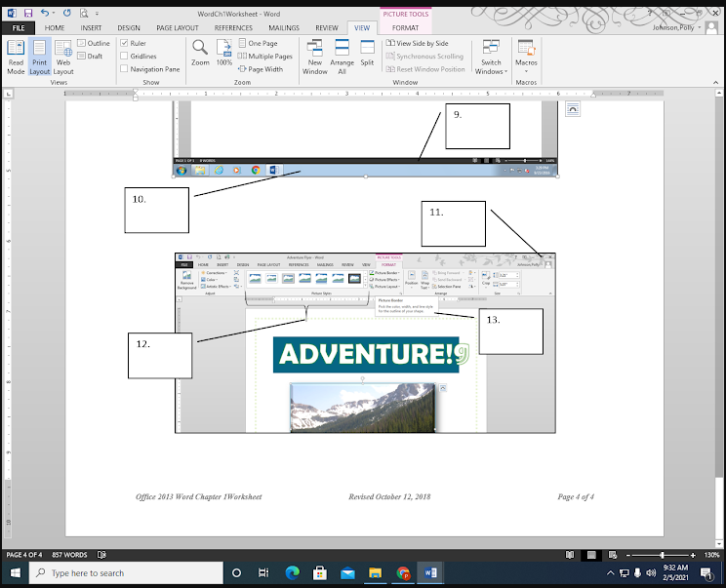Switch to the REFERENCES tab

coord(233,27)
